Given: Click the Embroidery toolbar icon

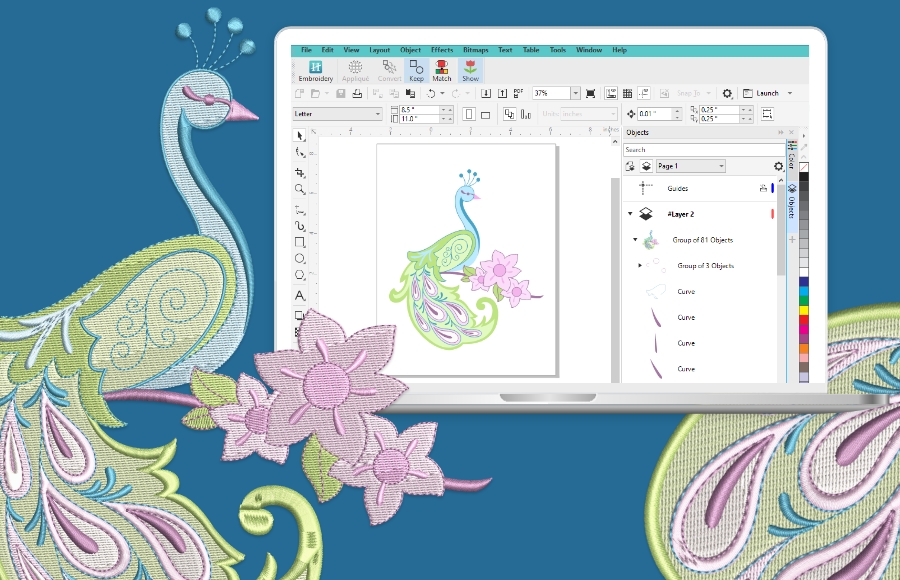Looking at the screenshot, I should (316, 71).
